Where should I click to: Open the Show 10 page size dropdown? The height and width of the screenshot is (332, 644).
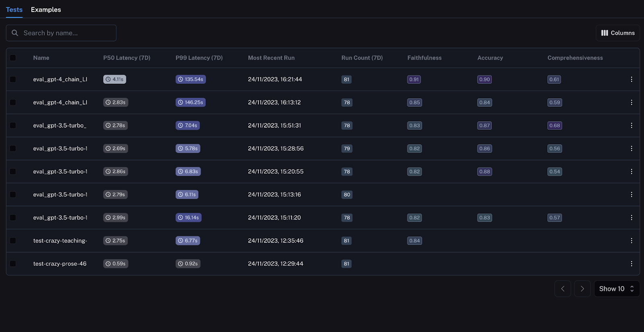click(x=616, y=288)
